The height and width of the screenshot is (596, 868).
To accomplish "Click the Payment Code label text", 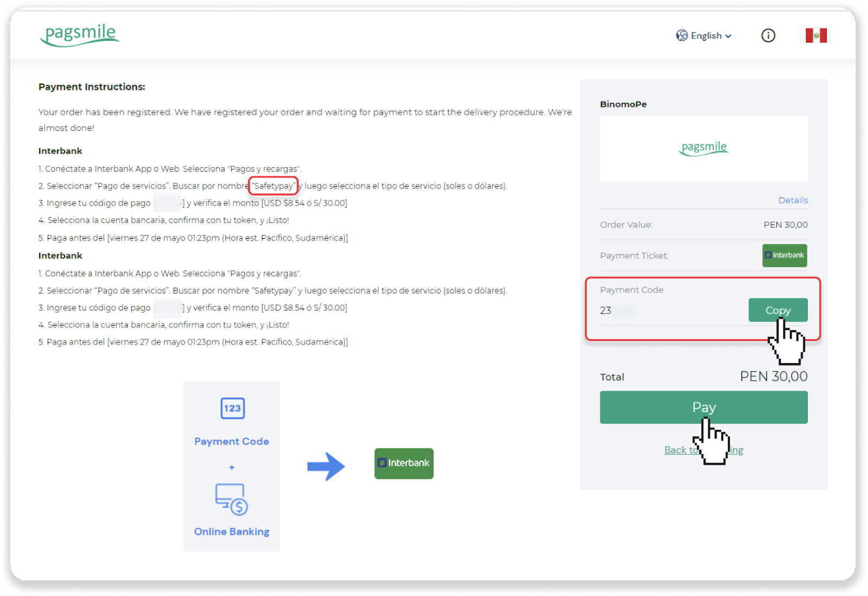I will tap(232, 441).
